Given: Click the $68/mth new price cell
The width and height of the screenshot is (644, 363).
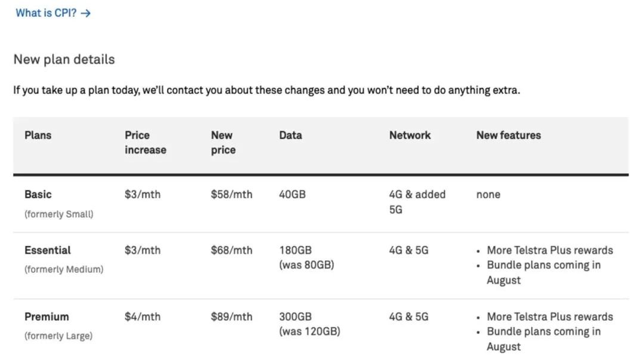Looking at the screenshot, I should 231,250.
